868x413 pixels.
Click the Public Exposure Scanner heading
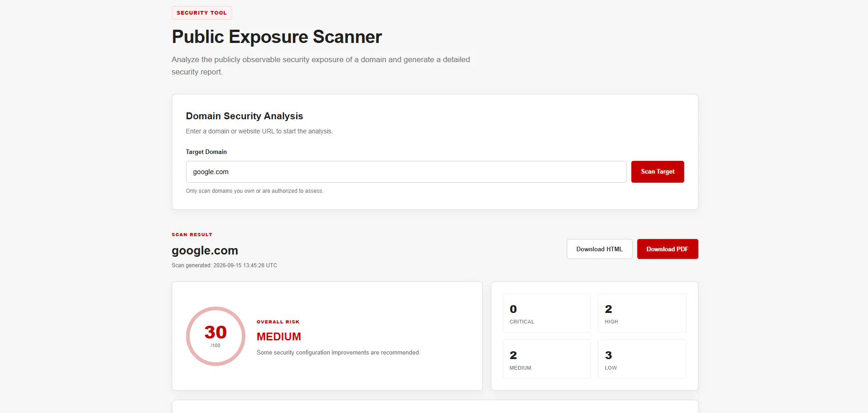pos(277,37)
